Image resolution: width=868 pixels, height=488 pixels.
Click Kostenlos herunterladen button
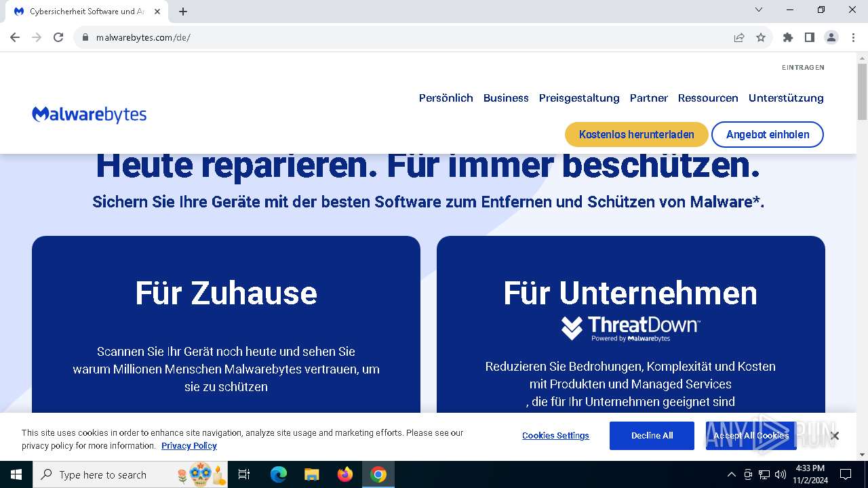point(637,134)
